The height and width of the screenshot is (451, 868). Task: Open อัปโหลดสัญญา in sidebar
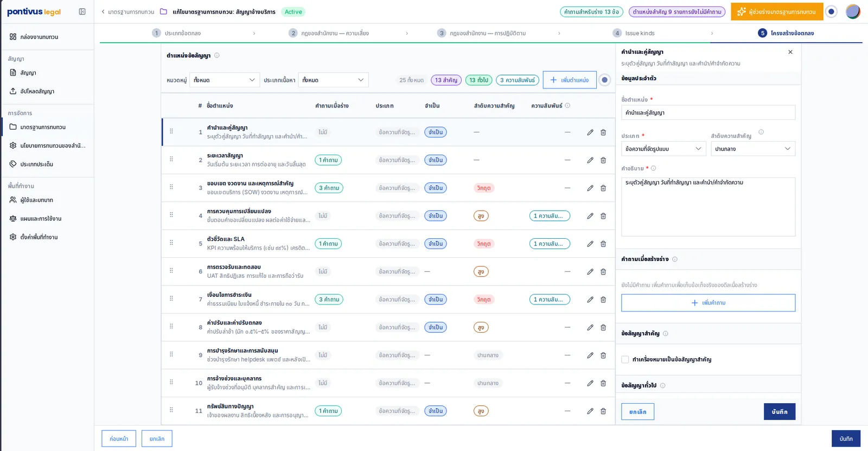[47, 91]
